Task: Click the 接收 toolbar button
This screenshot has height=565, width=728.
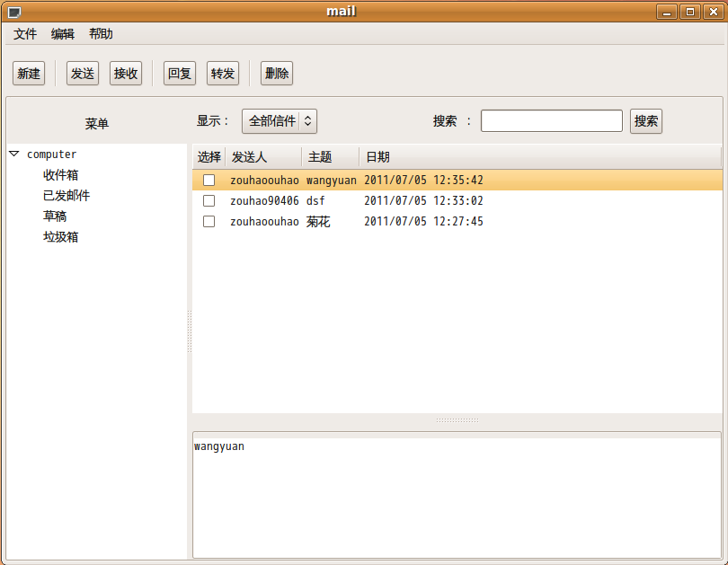Action: [126, 74]
